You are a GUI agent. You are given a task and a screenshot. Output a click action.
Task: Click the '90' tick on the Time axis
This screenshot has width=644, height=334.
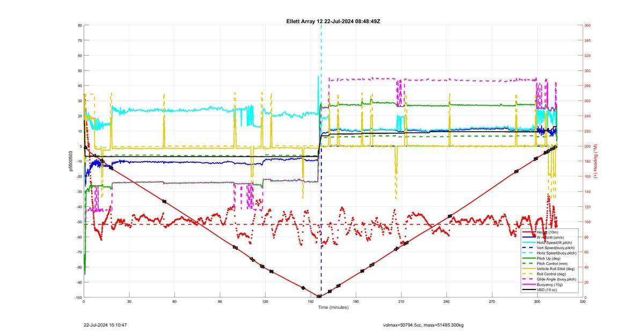click(220, 302)
